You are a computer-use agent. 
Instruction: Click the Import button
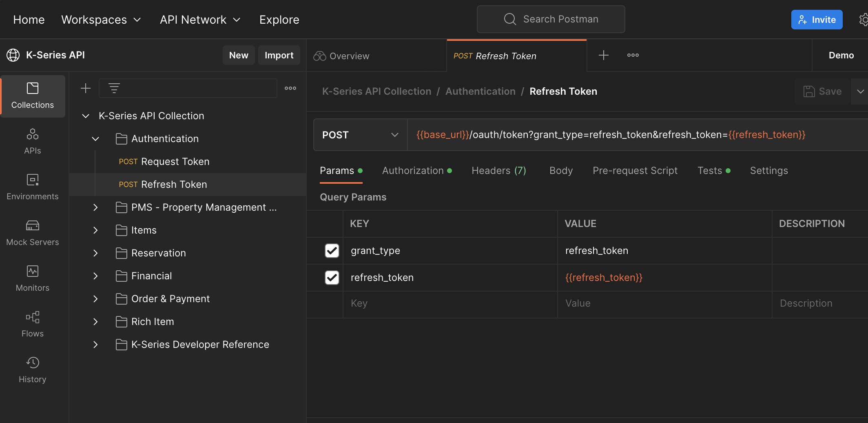[279, 55]
